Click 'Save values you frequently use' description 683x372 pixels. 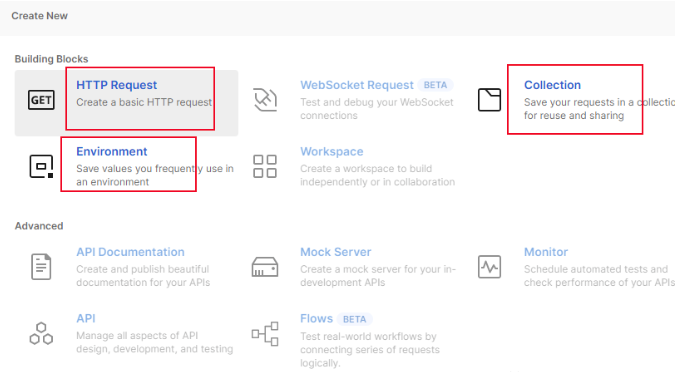point(155,175)
